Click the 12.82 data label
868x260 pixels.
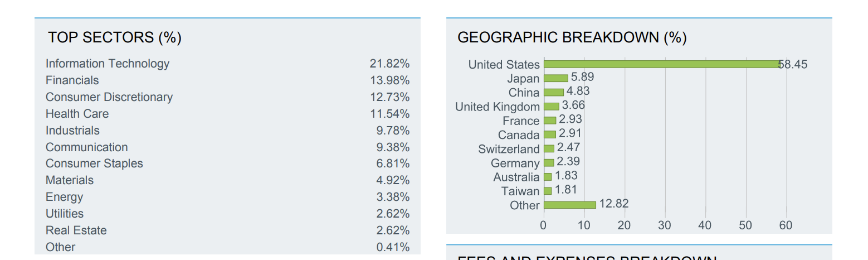(x=614, y=204)
